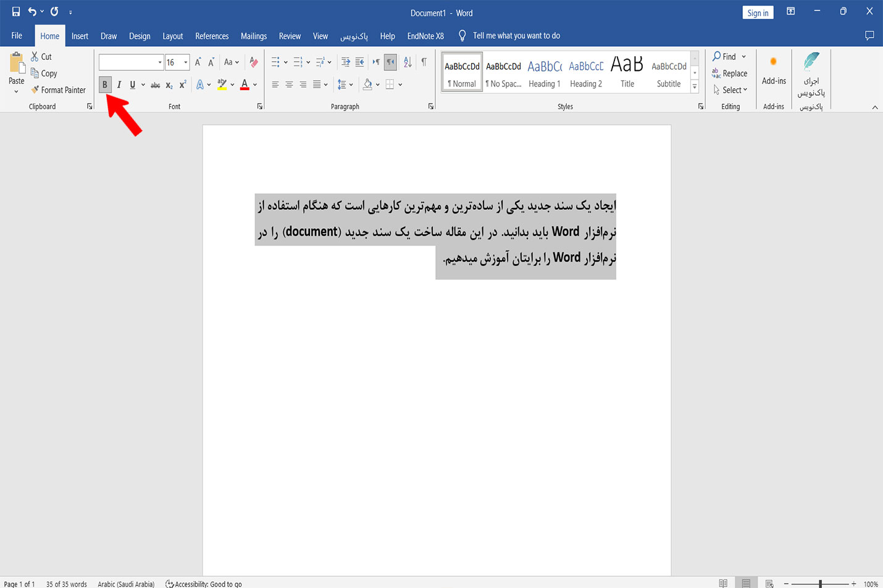Click the Redo/Repeat icon
Screen dimensions: 883x588
[54, 12]
